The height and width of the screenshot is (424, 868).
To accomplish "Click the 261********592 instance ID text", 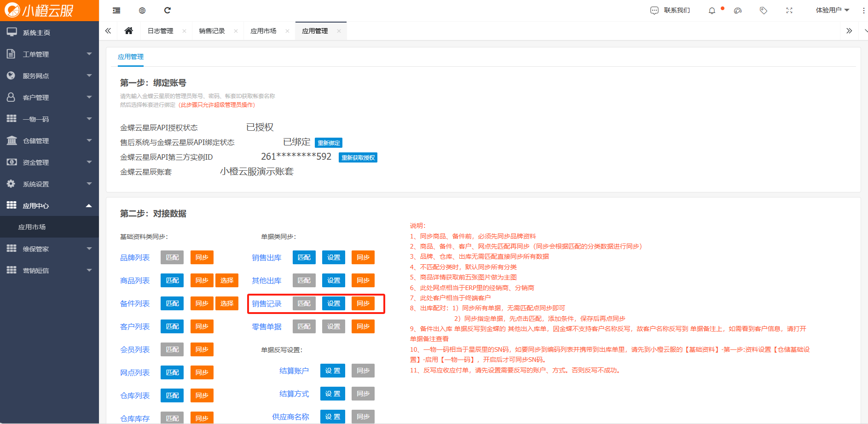I will (x=296, y=157).
